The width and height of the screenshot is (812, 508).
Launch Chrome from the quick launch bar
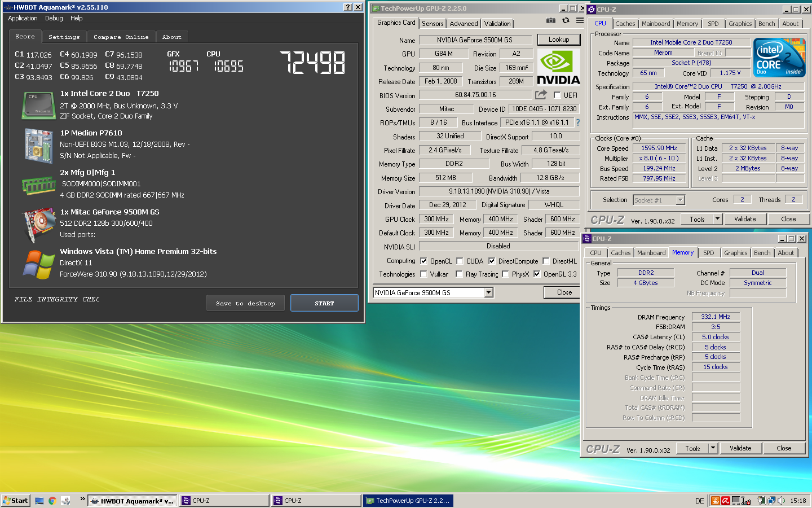click(52, 501)
